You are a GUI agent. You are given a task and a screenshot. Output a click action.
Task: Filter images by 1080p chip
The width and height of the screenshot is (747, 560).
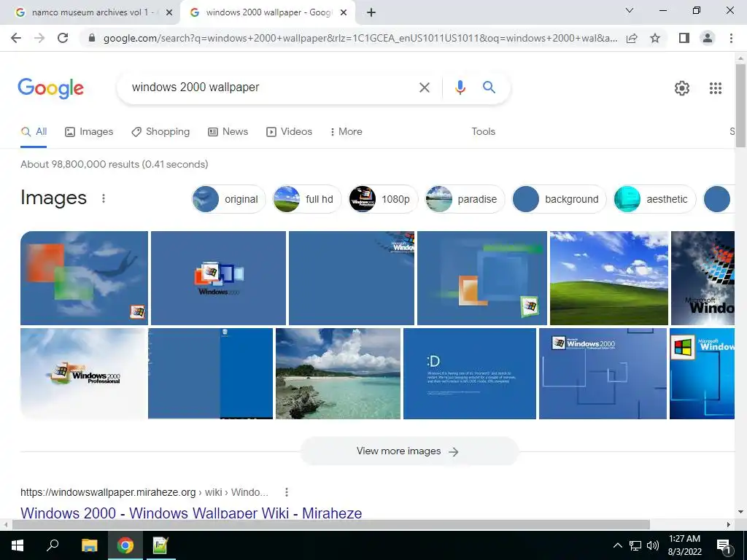point(383,199)
